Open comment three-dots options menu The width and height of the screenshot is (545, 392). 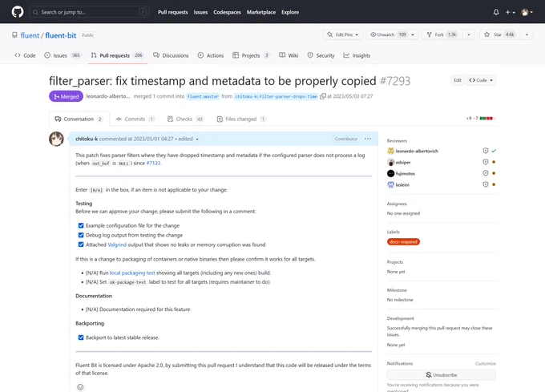(368, 139)
